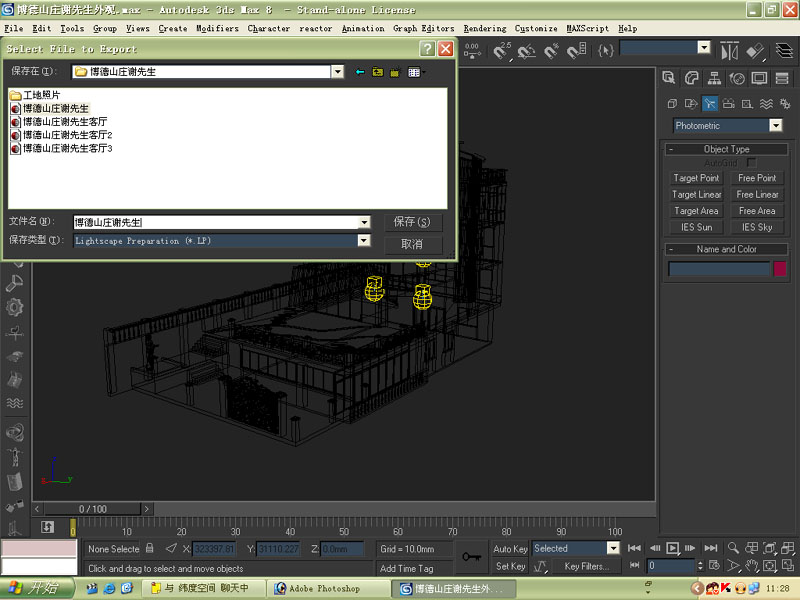Open the Selected key filter dropdown

613,548
